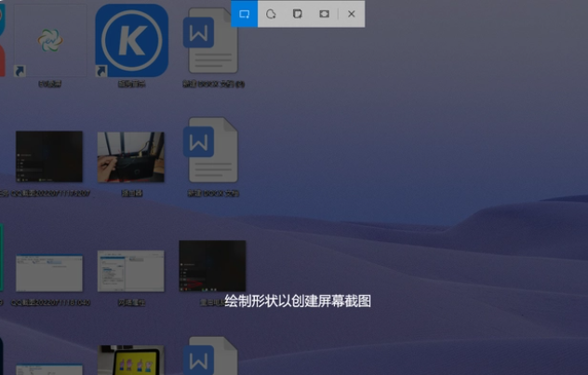Select dark screenshot thumbnail next to hint text
This screenshot has width=588, height=375.
(x=212, y=266)
